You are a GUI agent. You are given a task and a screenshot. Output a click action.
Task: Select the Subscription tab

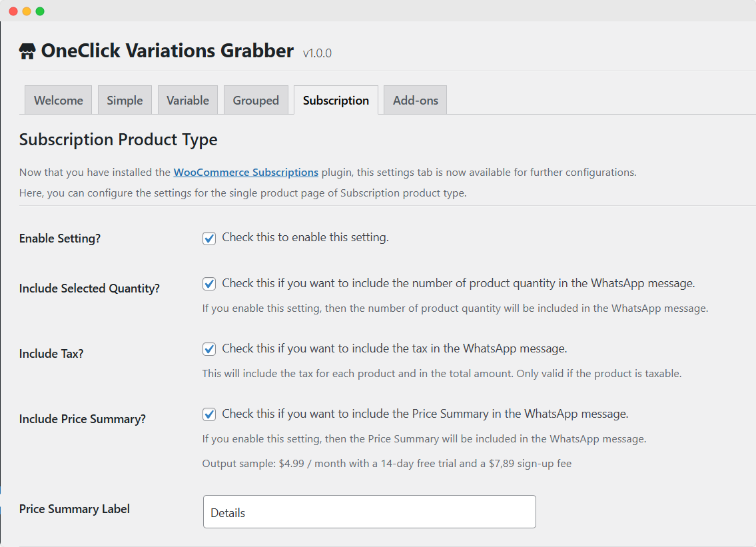(336, 99)
